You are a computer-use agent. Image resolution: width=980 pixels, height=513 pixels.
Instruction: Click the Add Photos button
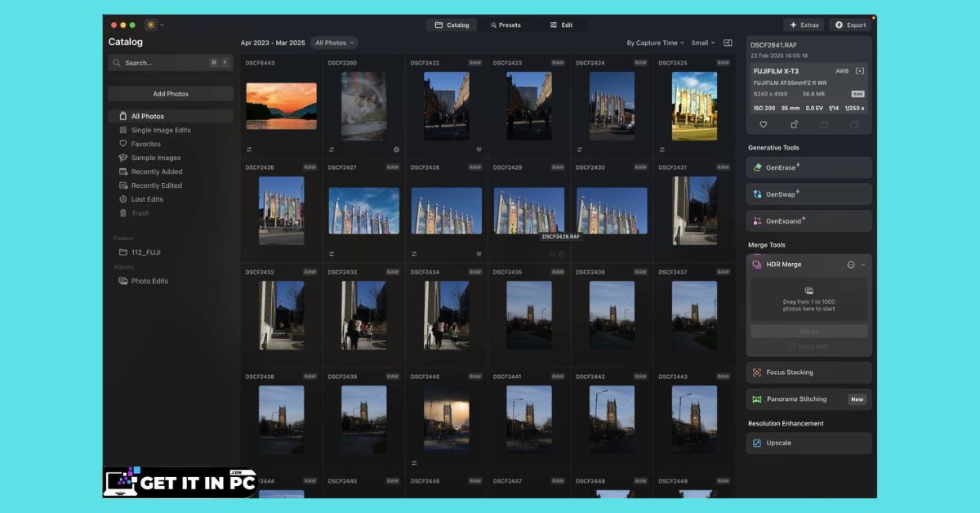click(171, 94)
